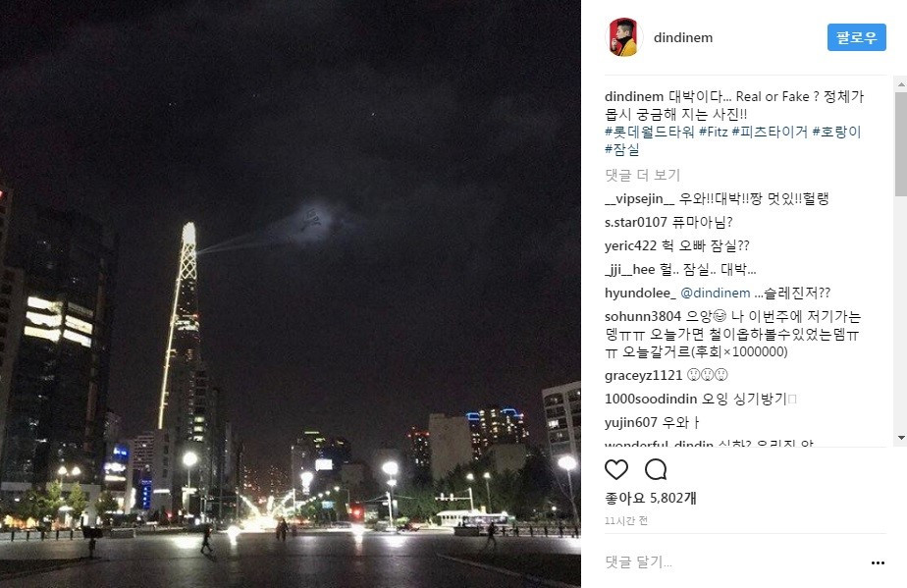Expand more comments via 댓글 더 보기
The image size is (907, 588).
click(x=642, y=175)
